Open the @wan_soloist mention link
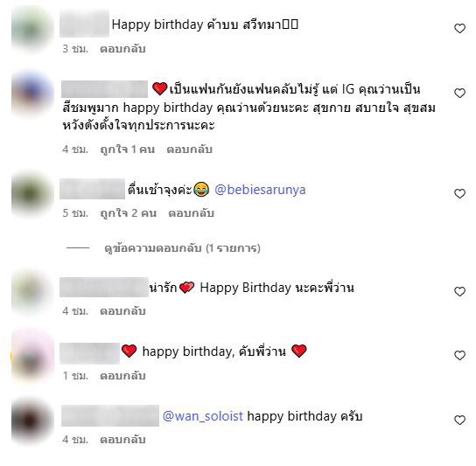476x466 pixels. tap(203, 416)
